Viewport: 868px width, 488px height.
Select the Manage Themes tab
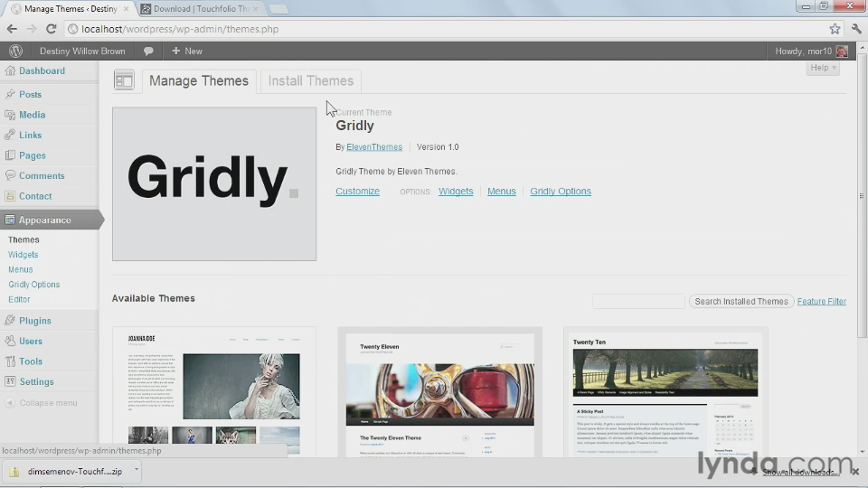coord(199,80)
